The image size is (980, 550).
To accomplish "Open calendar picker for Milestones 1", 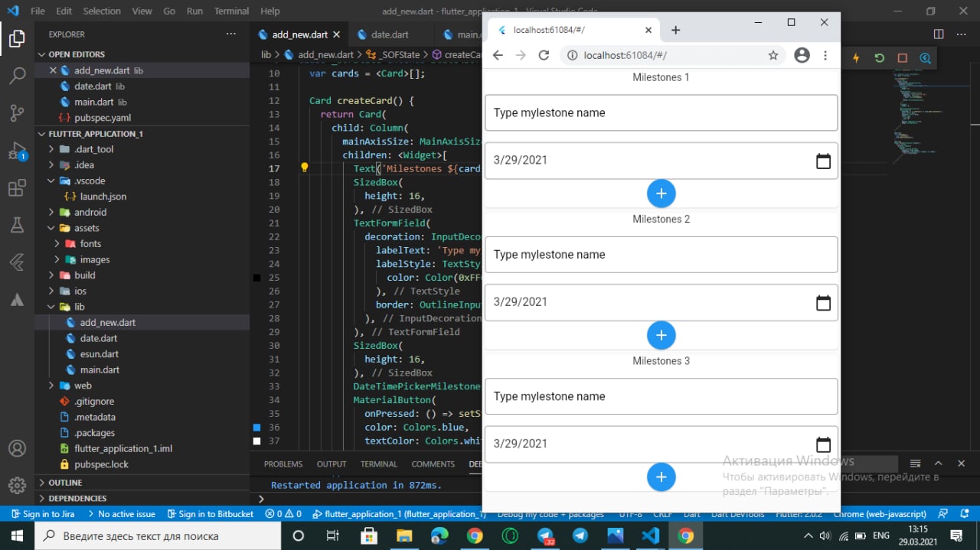I will click(823, 161).
